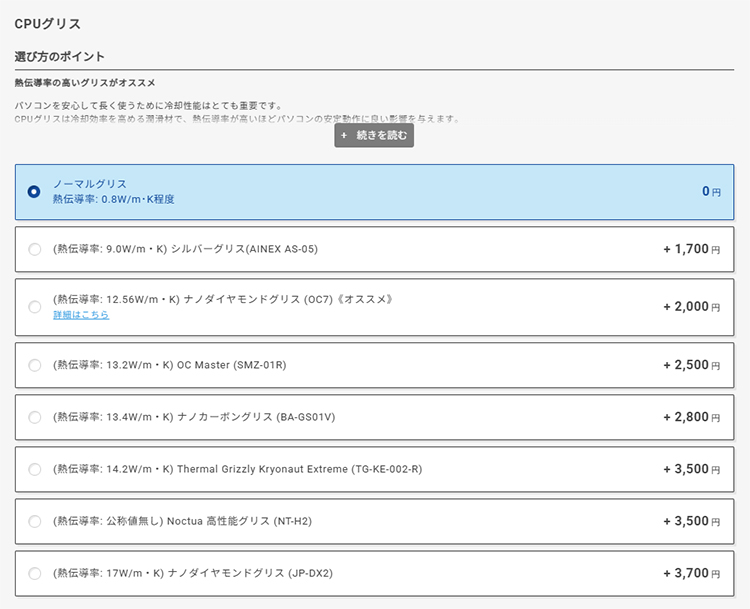Choose the Thermal Grizzly Kryonaut Extreme radio button
This screenshot has height=609, width=750.
tap(35, 469)
